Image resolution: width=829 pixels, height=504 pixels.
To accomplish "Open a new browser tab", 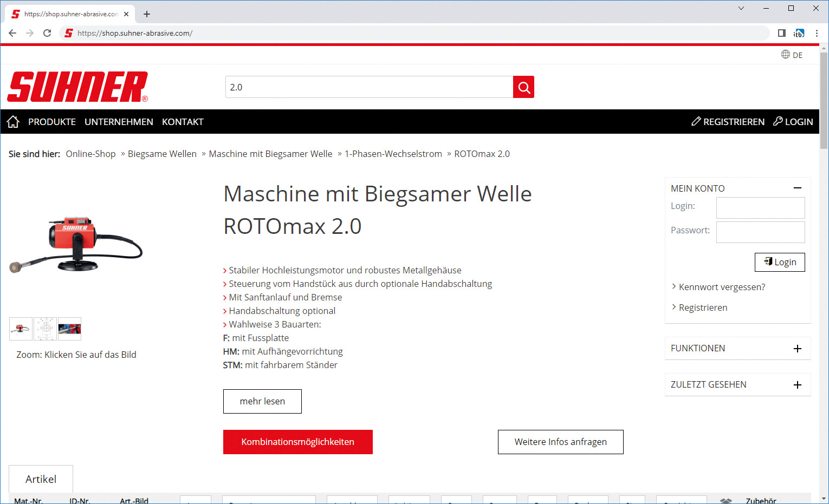I will (147, 14).
